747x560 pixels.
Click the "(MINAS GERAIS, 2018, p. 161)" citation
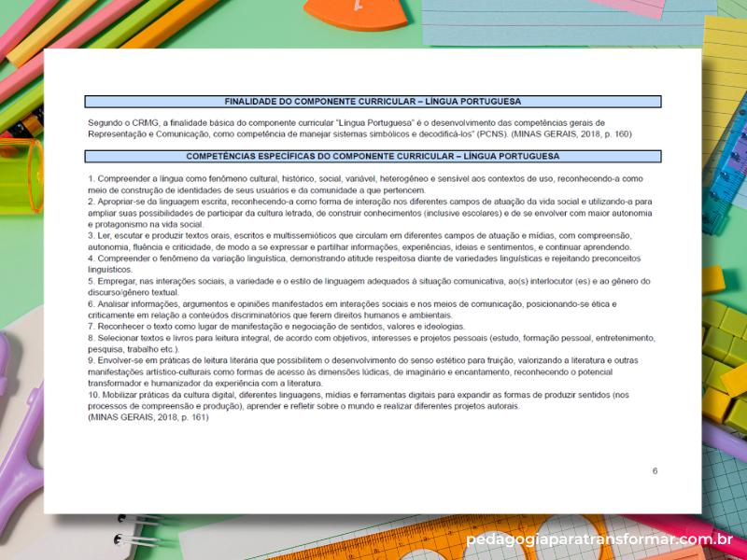click(148, 417)
